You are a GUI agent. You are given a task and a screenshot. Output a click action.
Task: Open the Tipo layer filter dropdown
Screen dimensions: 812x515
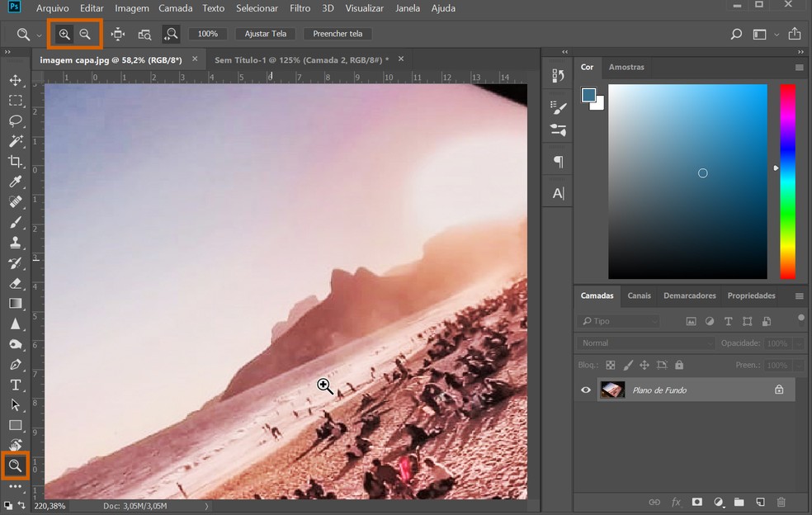click(x=619, y=321)
